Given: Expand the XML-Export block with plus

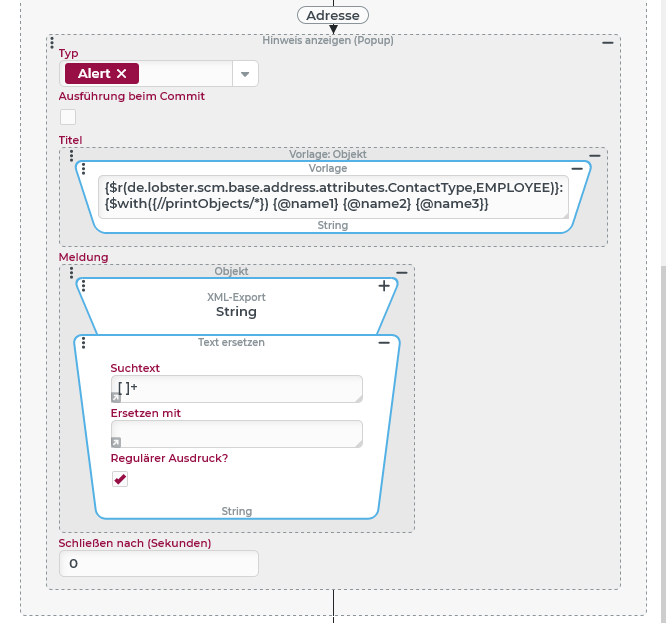Looking at the screenshot, I should click(383, 286).
